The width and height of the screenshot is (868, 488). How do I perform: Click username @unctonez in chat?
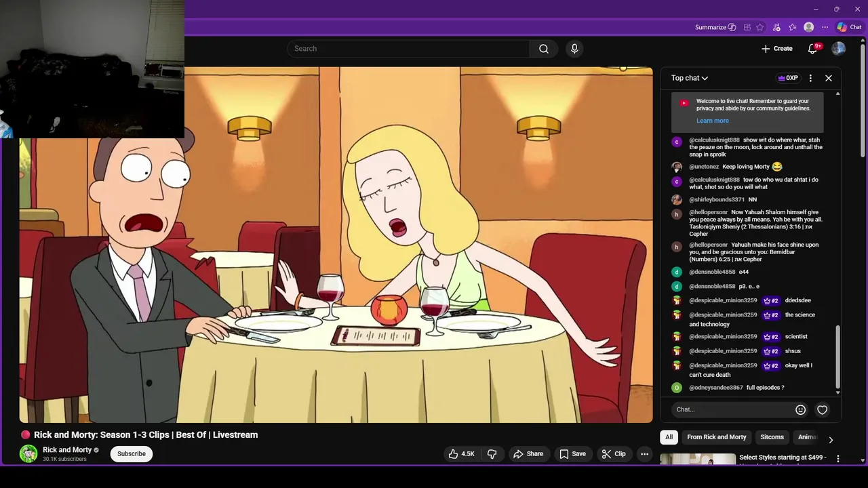pos(704,167)
